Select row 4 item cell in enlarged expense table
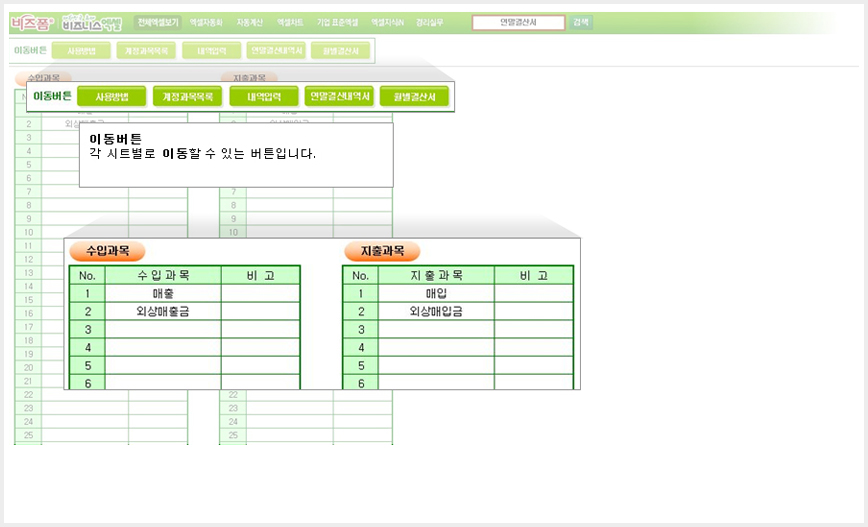Viewport: 868px width, 527px height. (436, 348)
